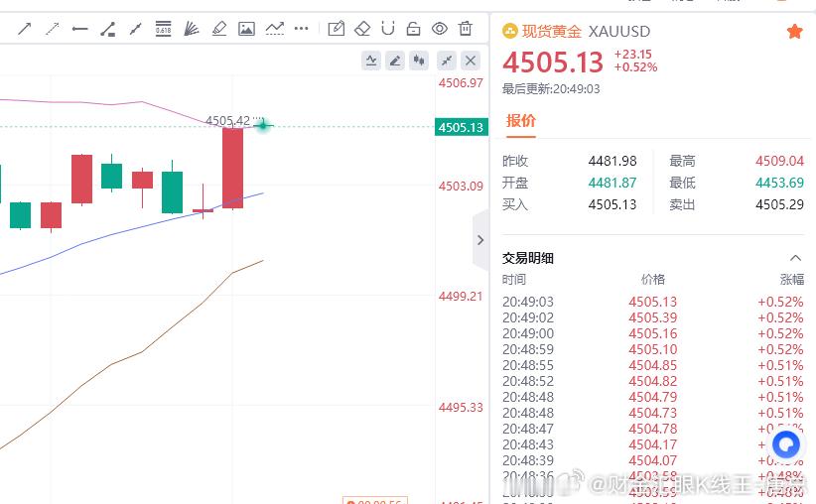
Task: Click the 4505.13 current price label on axis
Action: (x=461, y=127)
